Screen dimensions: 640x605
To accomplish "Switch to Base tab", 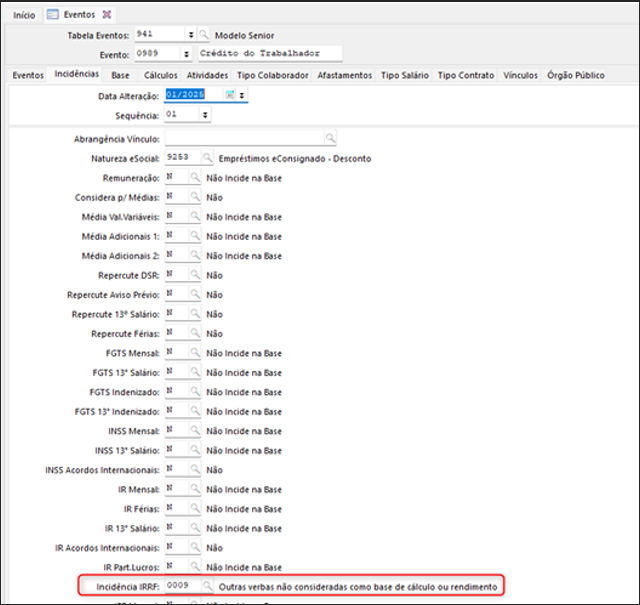I will pyautogui.click(x=120, y=75).
